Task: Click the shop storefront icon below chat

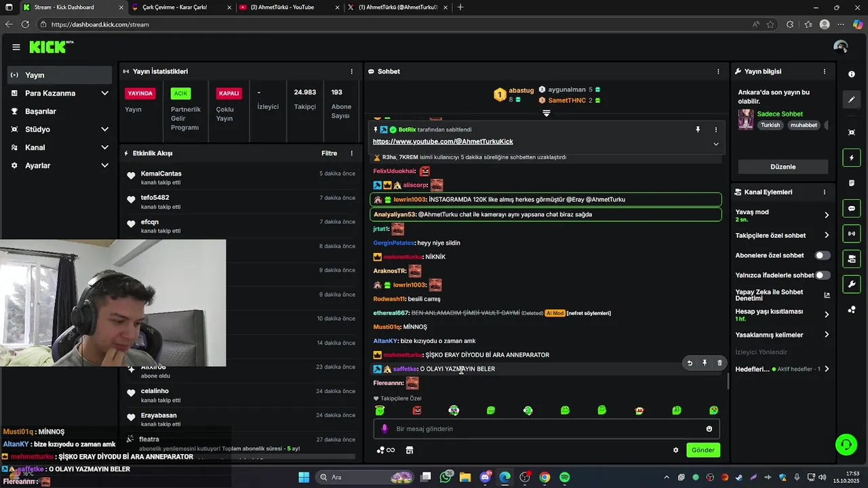Action: click(x=410, y=450)
